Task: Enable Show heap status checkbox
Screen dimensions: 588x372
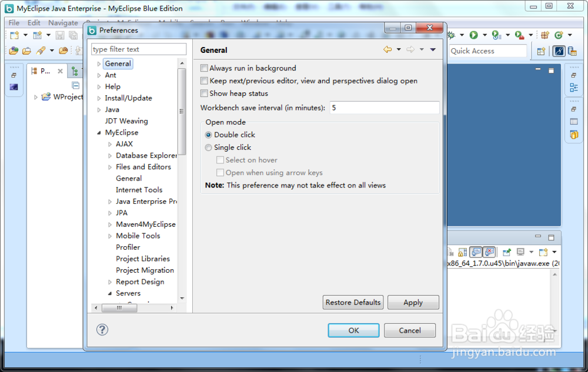Action: coord(204,93)
